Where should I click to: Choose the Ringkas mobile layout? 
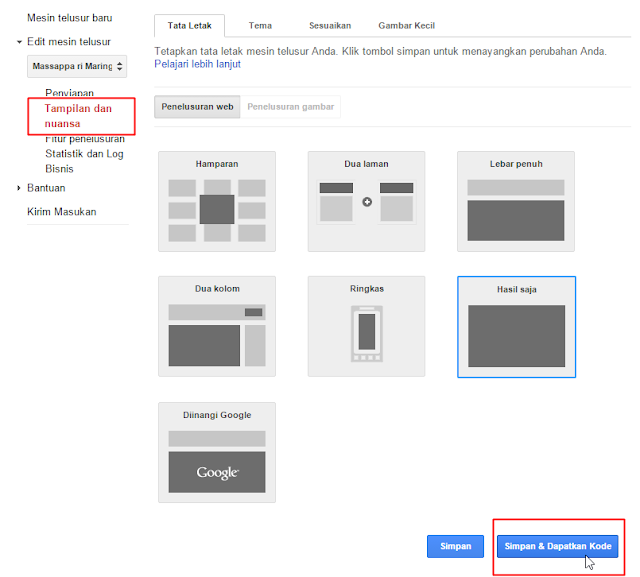[x=366, y=326]
